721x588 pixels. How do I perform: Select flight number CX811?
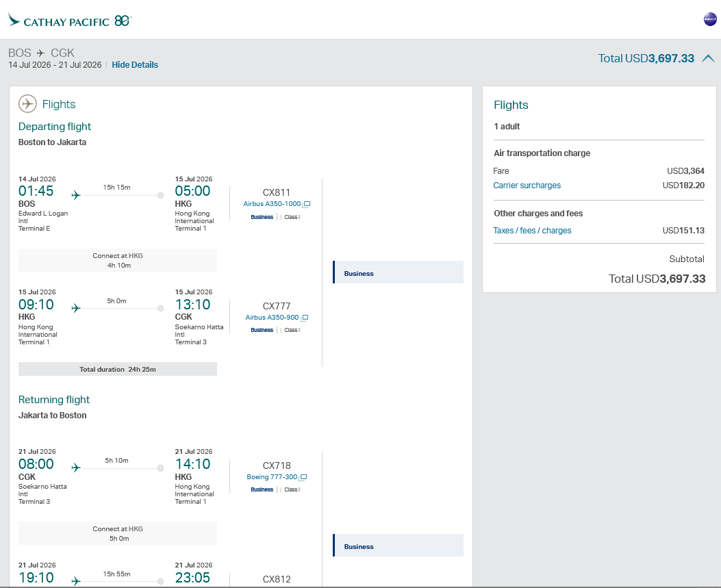pos(277,192)
